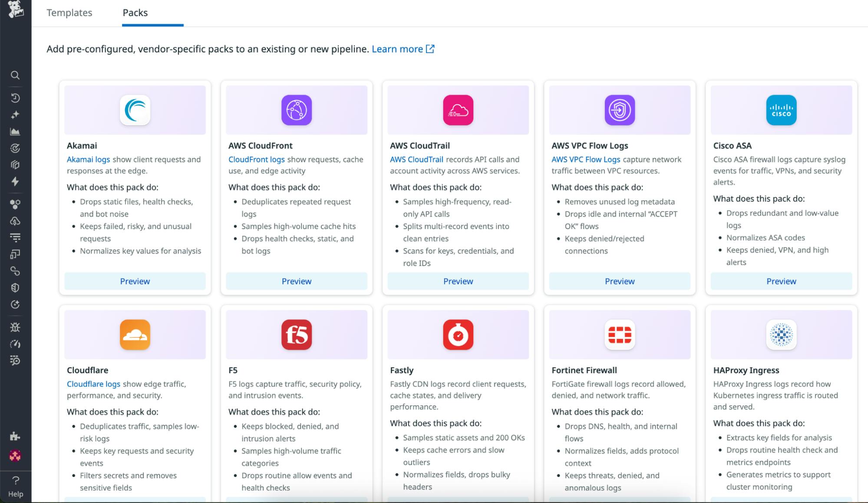Open the Learn more link
This screenshot has width=868, height=503.
tap(397, 49)
